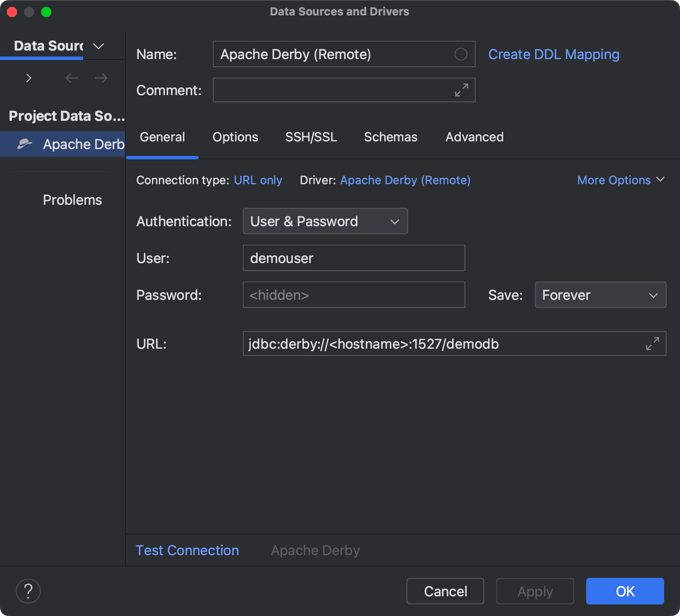Open the Save password dropdown set to Forever
This screenshot has height=616, width=680.
pos(600,295)
